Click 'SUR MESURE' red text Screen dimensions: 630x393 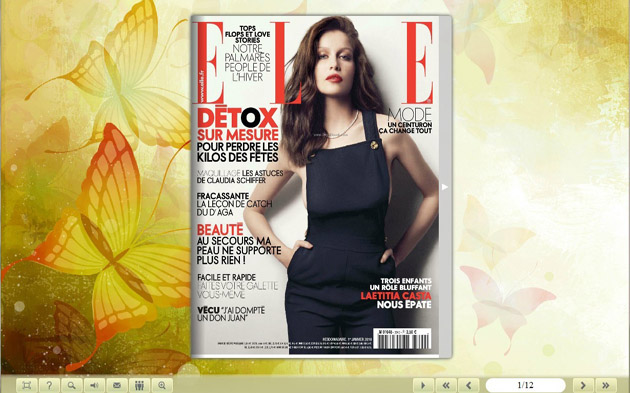coord(237,135)
